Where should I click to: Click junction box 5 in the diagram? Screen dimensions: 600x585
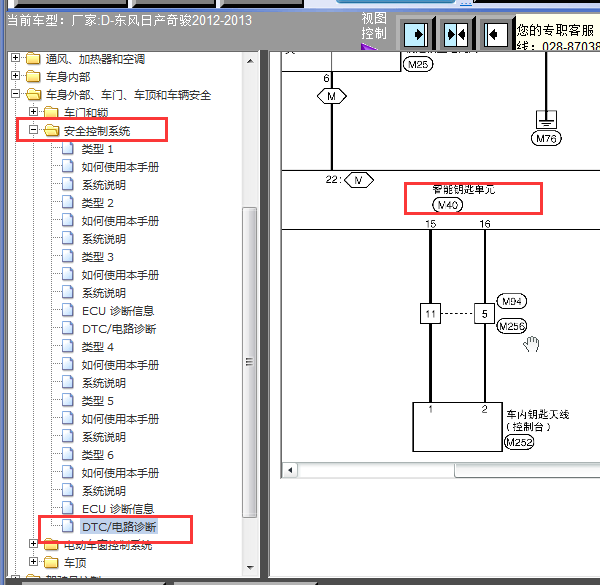pos(484,314)
